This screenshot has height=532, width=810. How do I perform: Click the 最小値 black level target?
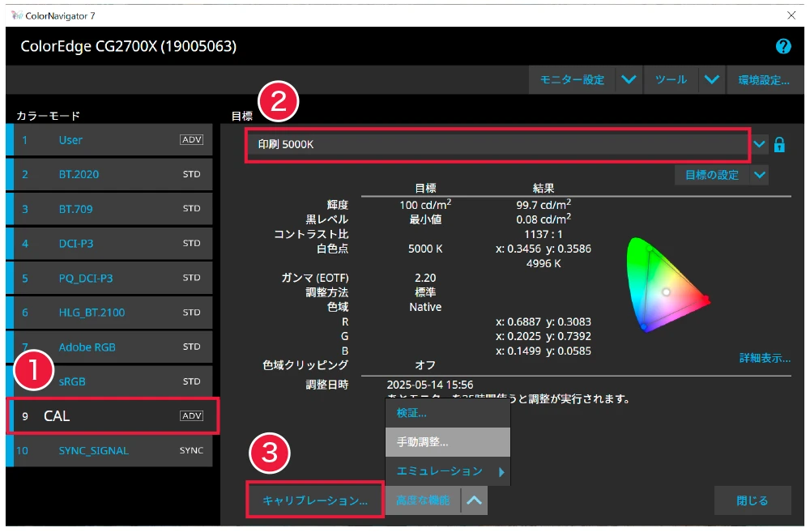(x=425, y=219)
